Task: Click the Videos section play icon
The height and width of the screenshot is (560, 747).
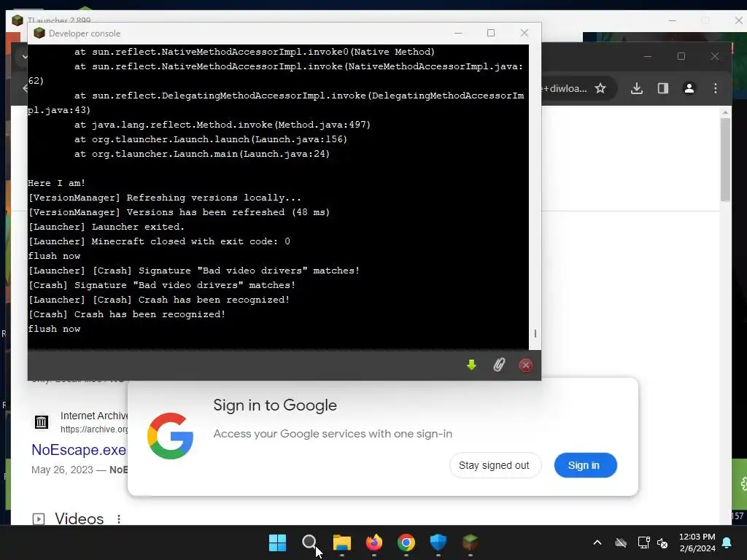Action: coord(39,518)
